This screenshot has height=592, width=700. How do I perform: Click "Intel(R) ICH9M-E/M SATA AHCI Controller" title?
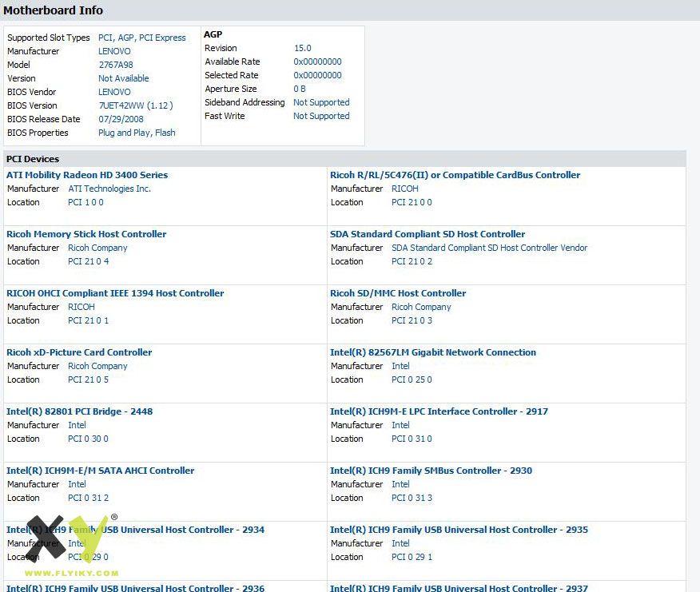101,471
